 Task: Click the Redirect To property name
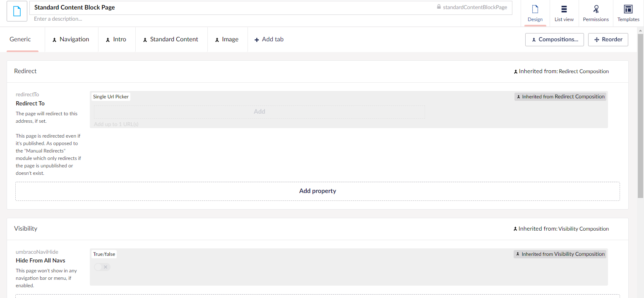(x=30, y=103)
